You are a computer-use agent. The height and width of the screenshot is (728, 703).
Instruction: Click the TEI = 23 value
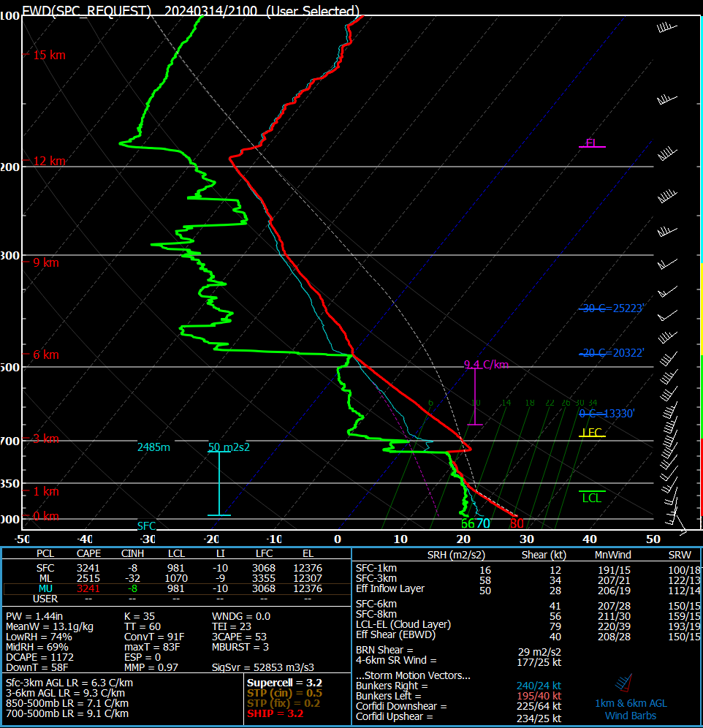point(232,626)
